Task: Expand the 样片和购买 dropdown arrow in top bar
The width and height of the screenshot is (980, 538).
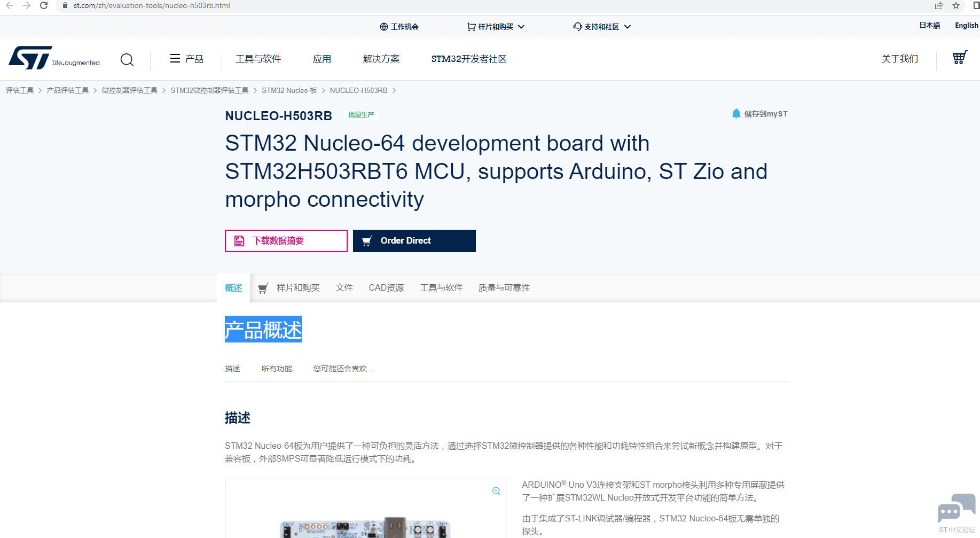Action: pyautogui.click(x=521, y=27)
